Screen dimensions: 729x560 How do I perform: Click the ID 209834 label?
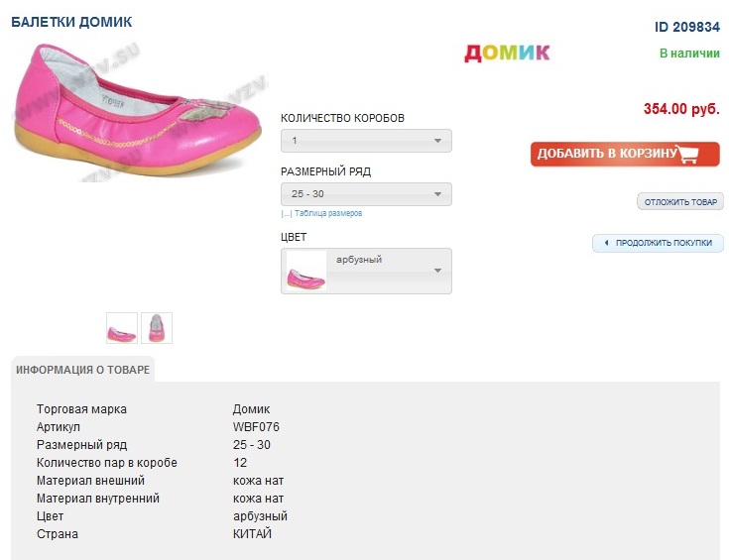tap(687, 27)
